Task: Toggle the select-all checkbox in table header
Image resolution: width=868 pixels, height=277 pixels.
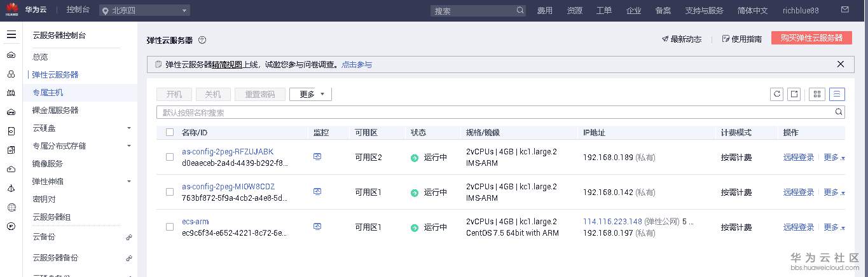Action: pyautogui.click(x=170, y=132)
